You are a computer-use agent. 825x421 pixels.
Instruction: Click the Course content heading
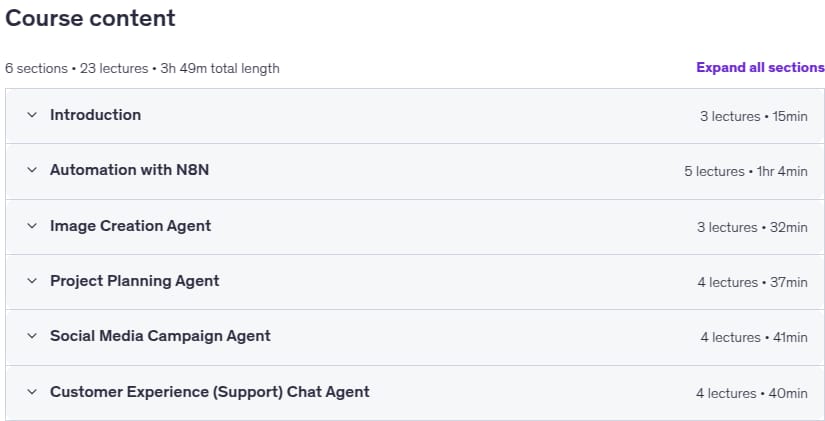coord(90,18)
